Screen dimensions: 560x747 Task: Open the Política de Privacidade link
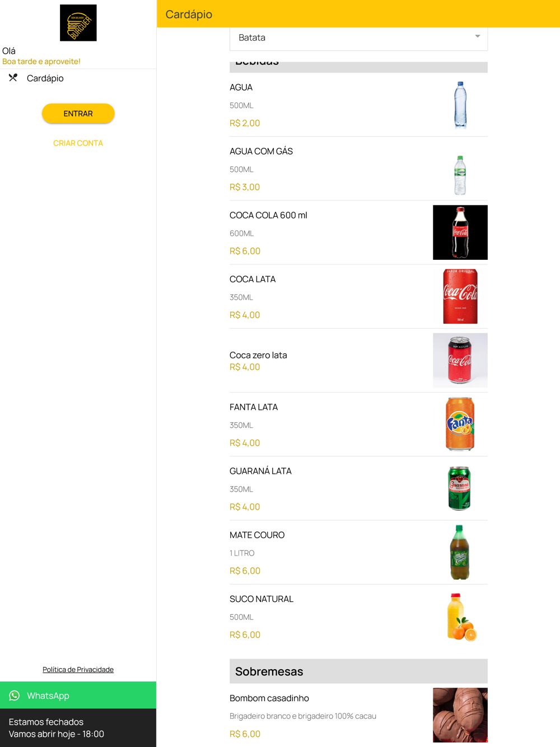(78, 670)
